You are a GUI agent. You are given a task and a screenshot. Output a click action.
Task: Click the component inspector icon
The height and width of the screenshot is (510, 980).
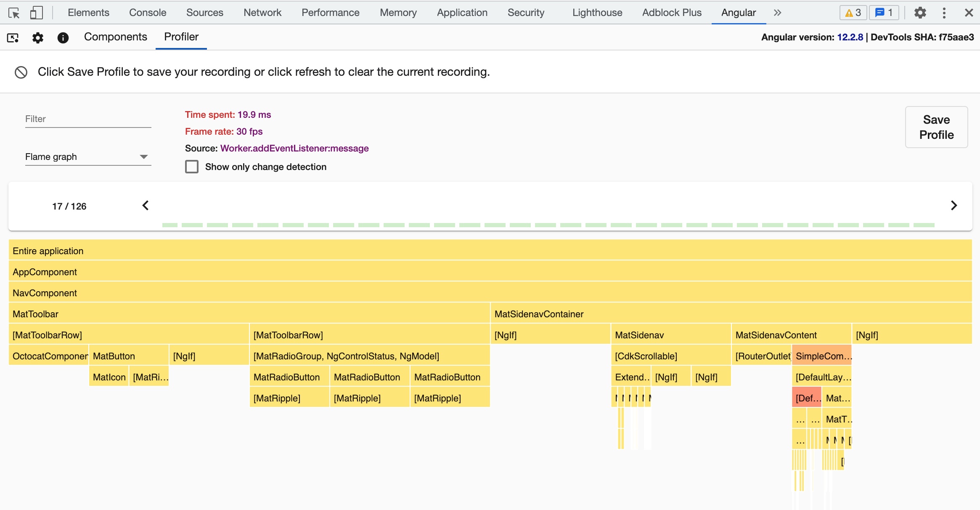13,38
